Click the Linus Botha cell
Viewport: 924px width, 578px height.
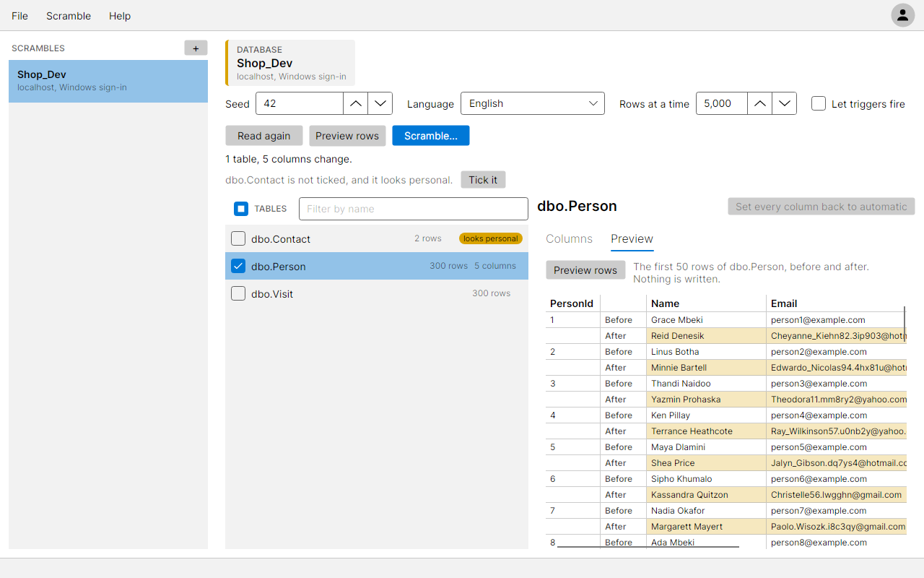point(706,352)
